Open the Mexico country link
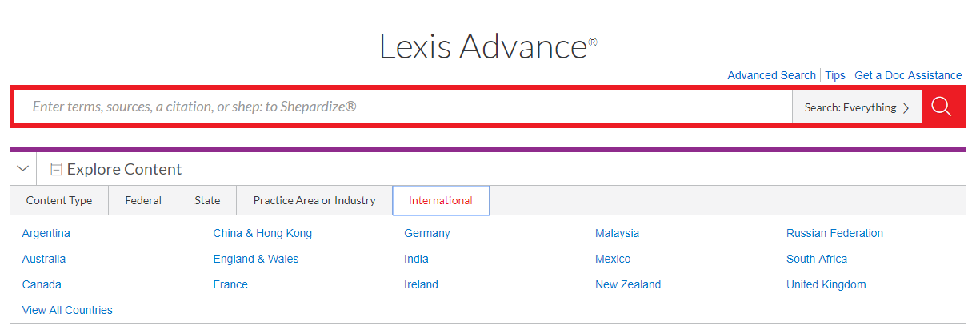 tap(613, 259)
